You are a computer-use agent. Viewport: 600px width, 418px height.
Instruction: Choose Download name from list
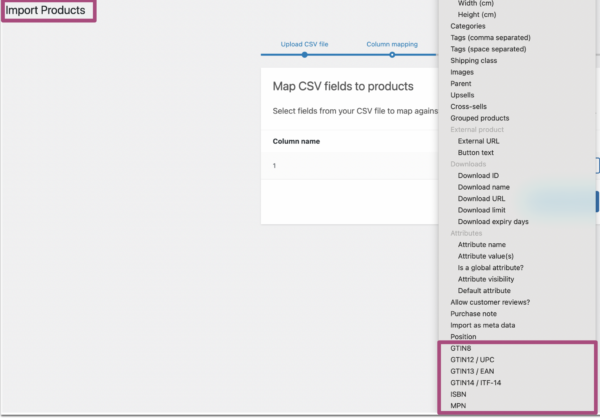(x=485, y=187)
